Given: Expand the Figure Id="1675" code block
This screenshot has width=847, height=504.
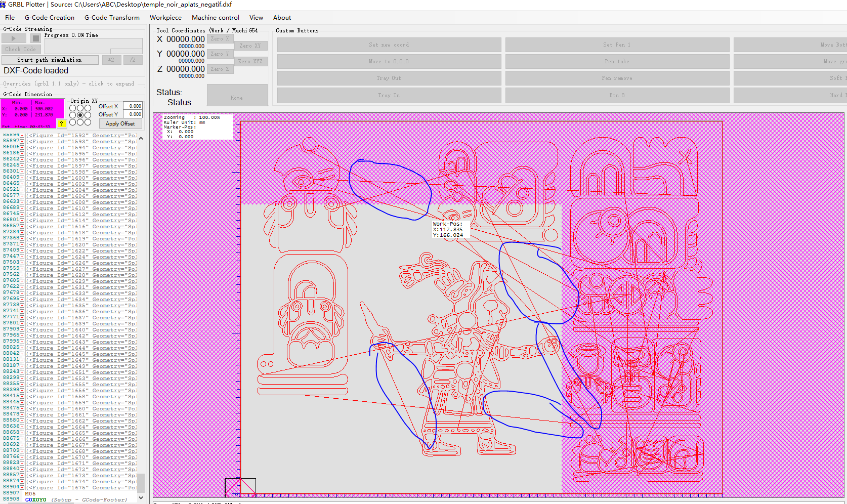Looking at the screenshot, I should [x=22, y=487].
